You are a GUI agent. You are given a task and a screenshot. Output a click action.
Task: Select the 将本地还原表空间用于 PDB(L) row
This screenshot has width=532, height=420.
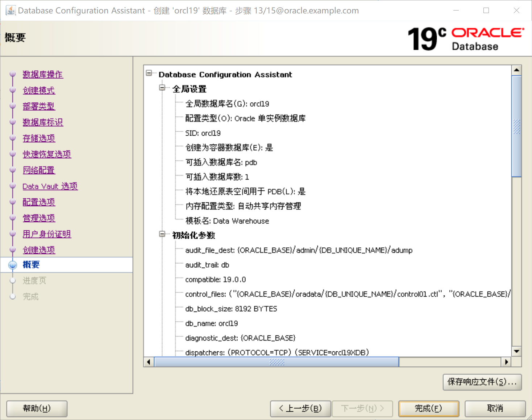click(x=245, y=192)
